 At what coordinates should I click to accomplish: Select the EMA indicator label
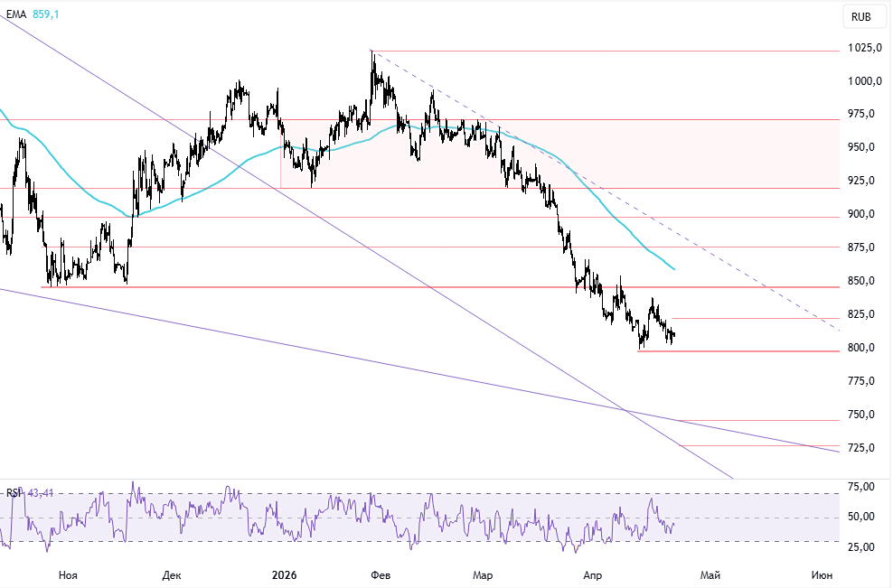tap(16, 14)
